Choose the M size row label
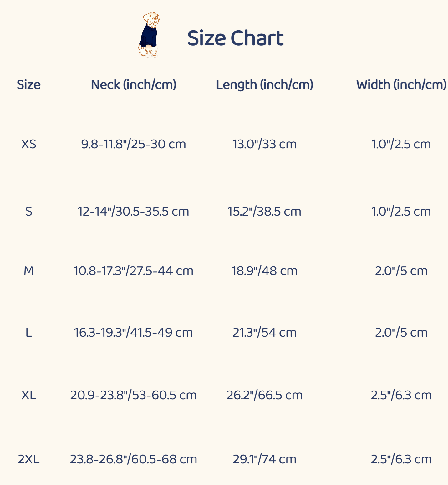 click(x=28, y=271)
